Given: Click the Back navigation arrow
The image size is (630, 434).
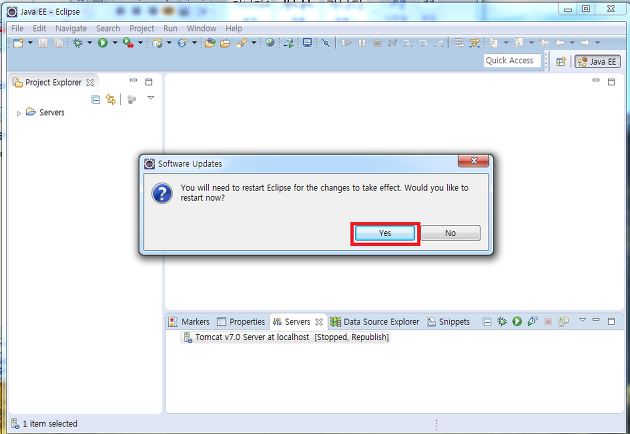Looking at the screenshot, I should 560,43.
